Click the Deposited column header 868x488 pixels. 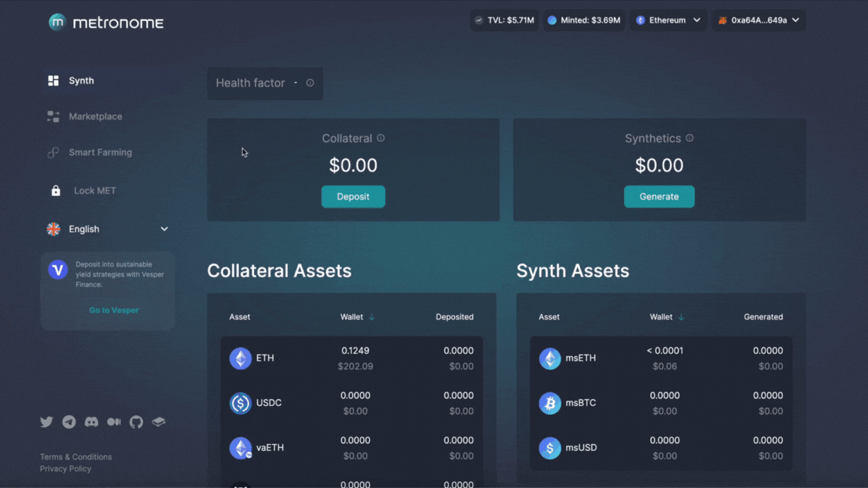(x=454, y=317)
